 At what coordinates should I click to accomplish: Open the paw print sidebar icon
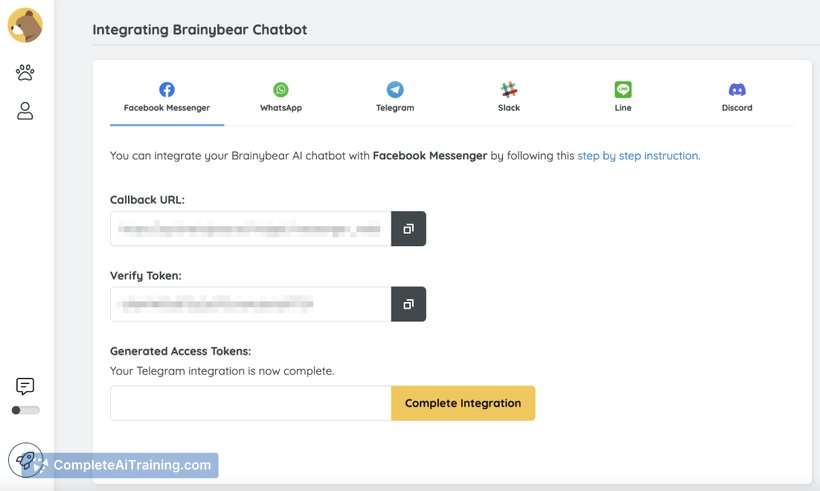tap(25, 72)
